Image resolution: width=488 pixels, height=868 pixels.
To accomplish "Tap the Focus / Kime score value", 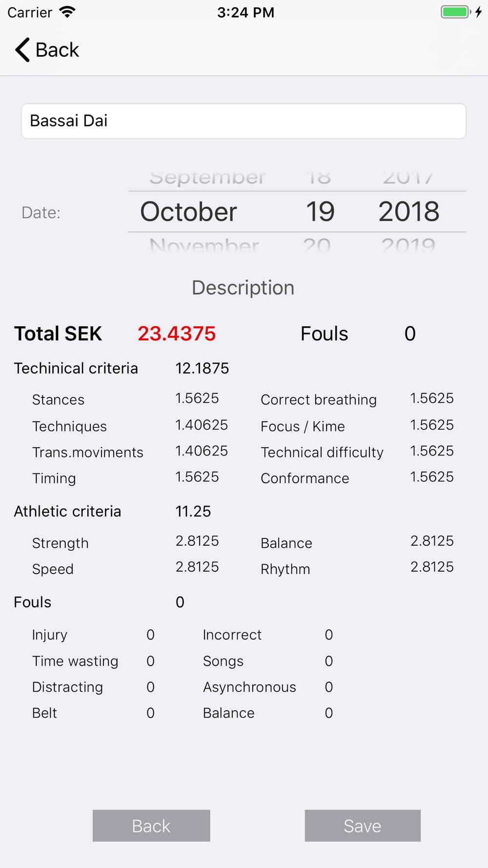I will (432, 425).
